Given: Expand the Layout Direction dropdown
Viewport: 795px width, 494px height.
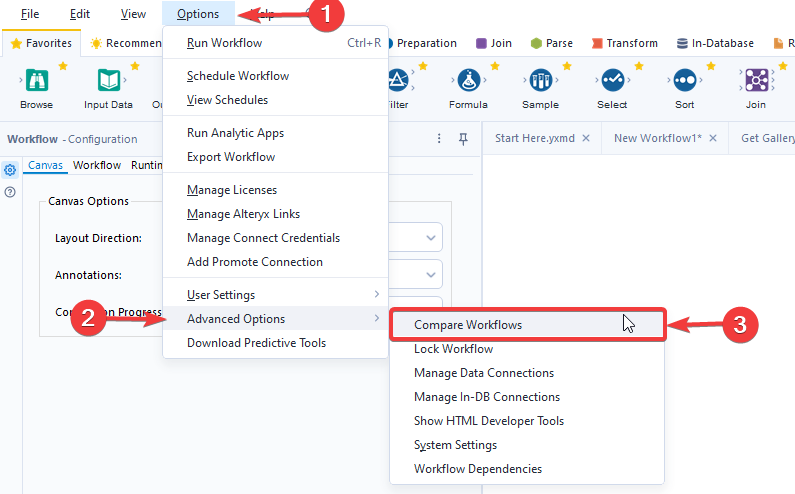Looking at the screenshot, I should click(x=431, y=238).
